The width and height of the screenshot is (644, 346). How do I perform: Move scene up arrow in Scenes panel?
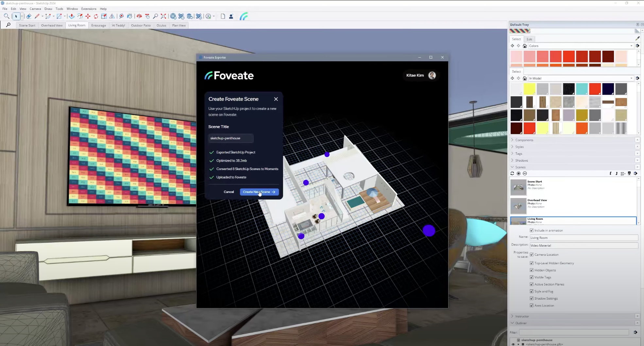(x=617, y=173)
